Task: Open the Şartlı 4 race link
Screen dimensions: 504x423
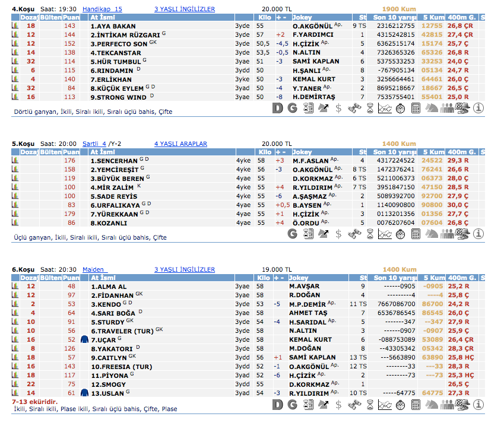Action: (94, 144)
